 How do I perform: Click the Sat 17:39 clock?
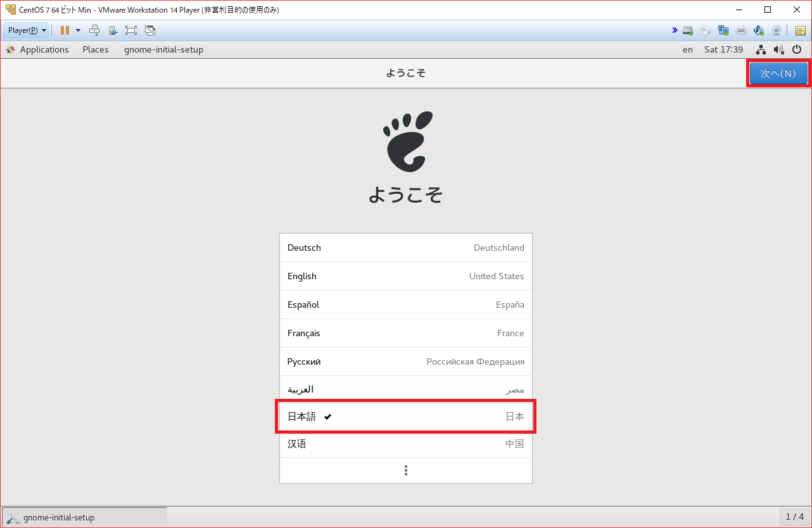click(723, 49)
